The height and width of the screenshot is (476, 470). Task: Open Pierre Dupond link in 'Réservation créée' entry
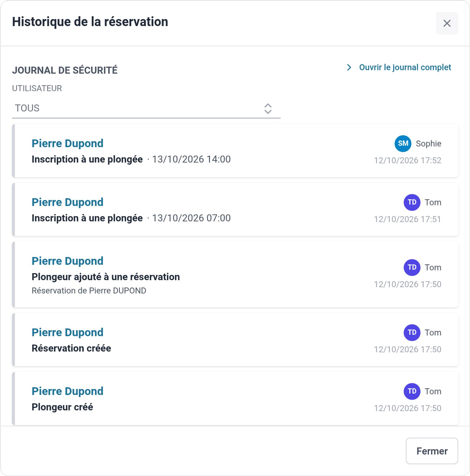pos(68,333)
